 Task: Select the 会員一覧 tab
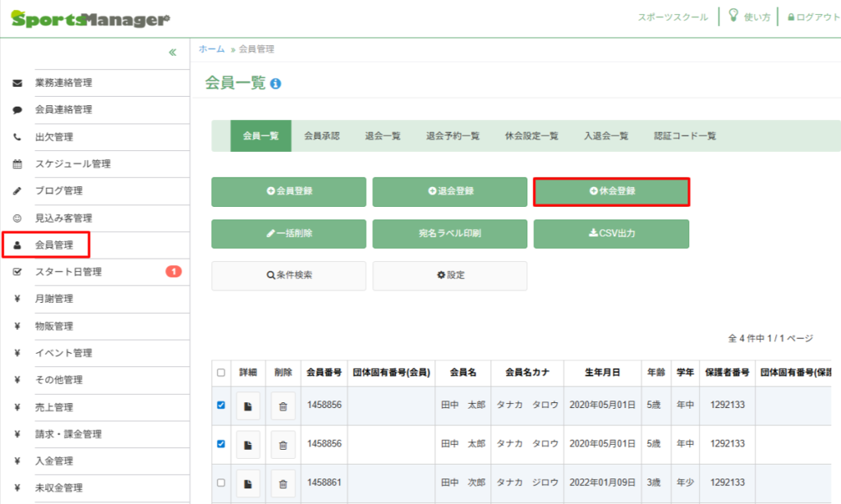pyautogui.click(x=260, y=135)
